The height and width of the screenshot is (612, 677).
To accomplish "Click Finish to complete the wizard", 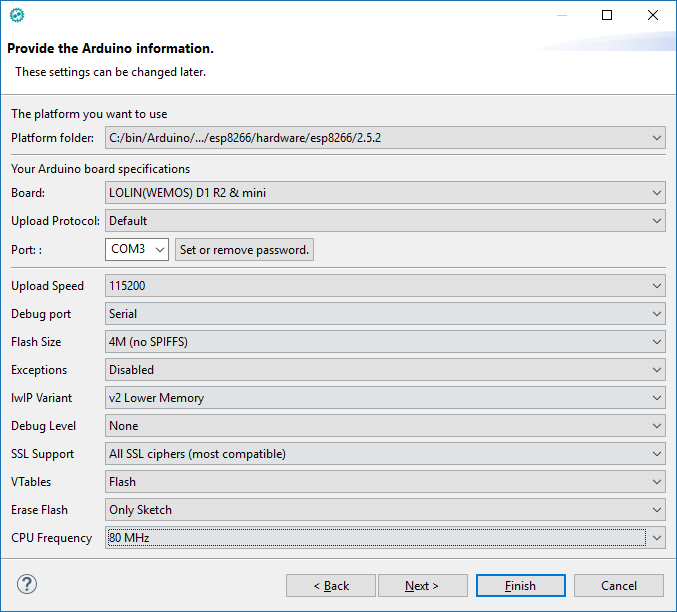I will (x=521, y=586).
